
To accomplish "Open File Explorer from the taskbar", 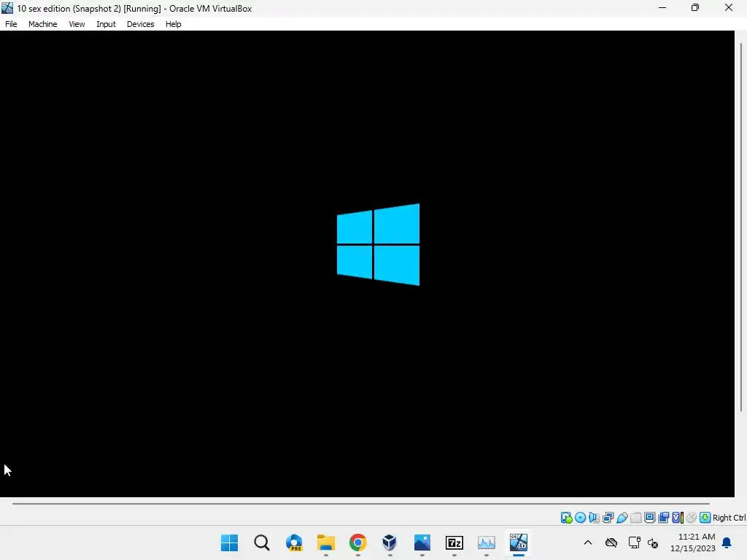I will (326, 542).
